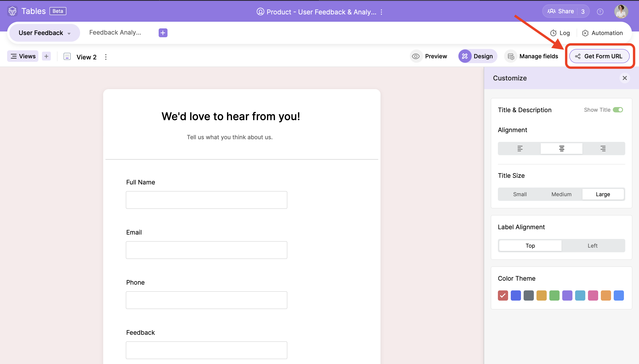The height and width of the screenshot is (364, 639).
Task: Expand the User Feedback tab dropdown
Action: tap(69, 33)
